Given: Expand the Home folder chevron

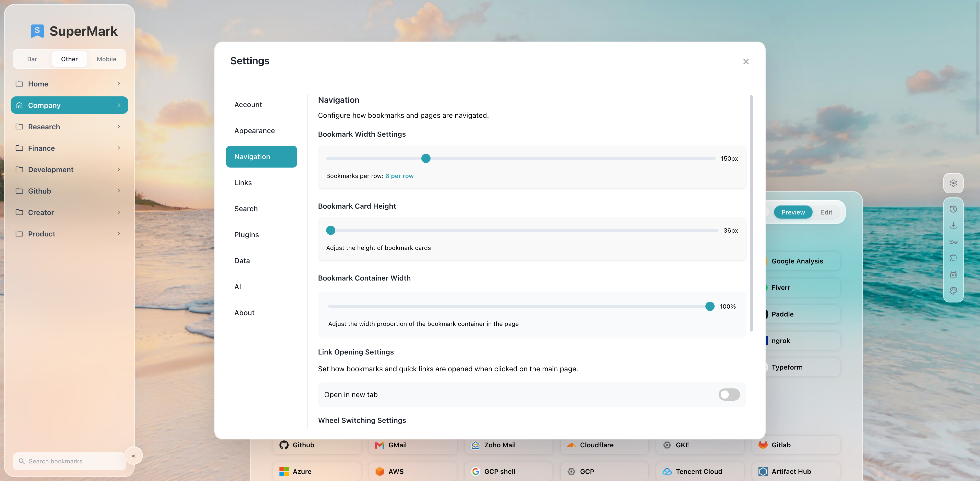Looking at the screenshot, I should pos(119,84).
